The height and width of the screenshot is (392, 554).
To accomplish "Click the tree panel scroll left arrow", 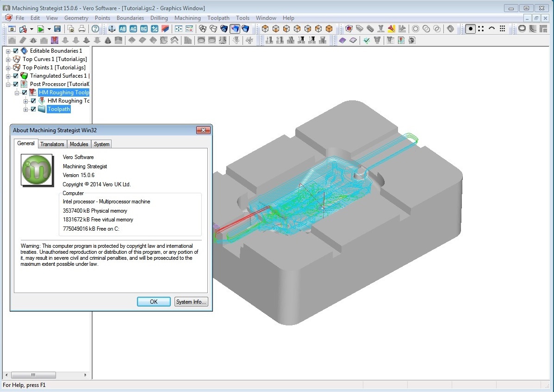I will pos(6,375).
